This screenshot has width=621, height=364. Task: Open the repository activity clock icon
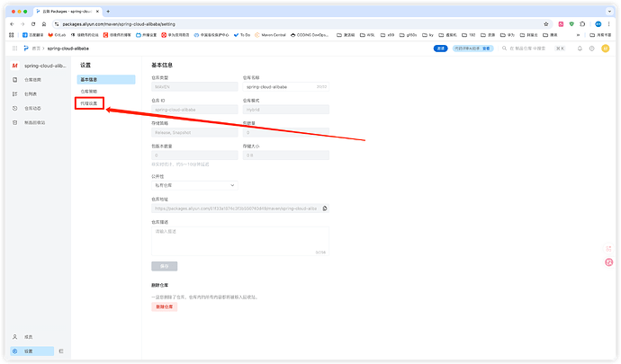point(15,109)
